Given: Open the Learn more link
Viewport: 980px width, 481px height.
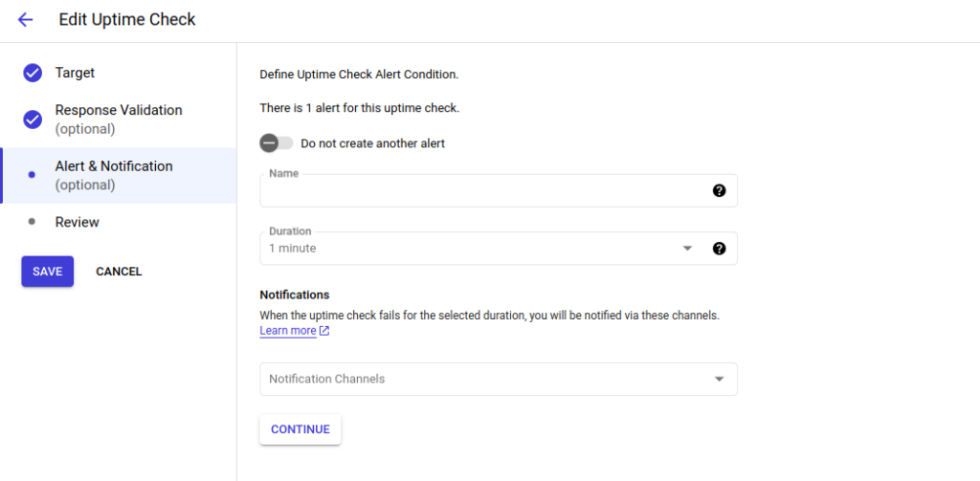Looking at the screenshot, I should tap(288, 331).
